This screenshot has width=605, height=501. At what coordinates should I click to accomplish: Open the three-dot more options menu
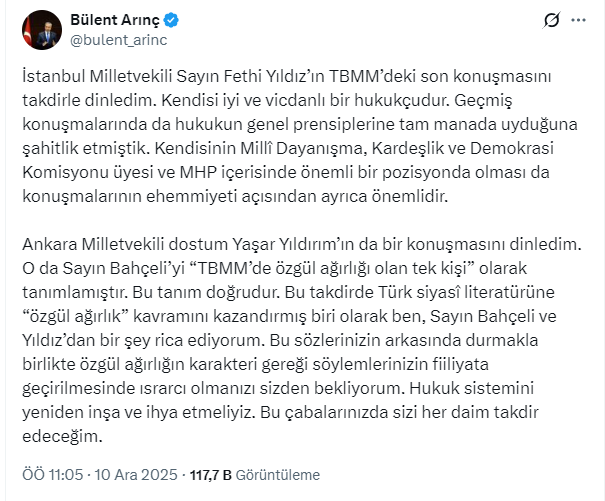pos(586,20)
